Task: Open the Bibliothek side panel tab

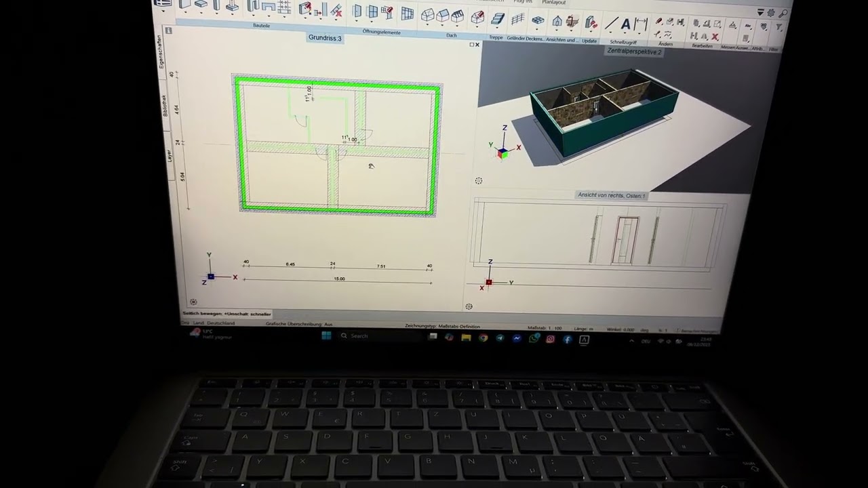Action: (165, 105)
